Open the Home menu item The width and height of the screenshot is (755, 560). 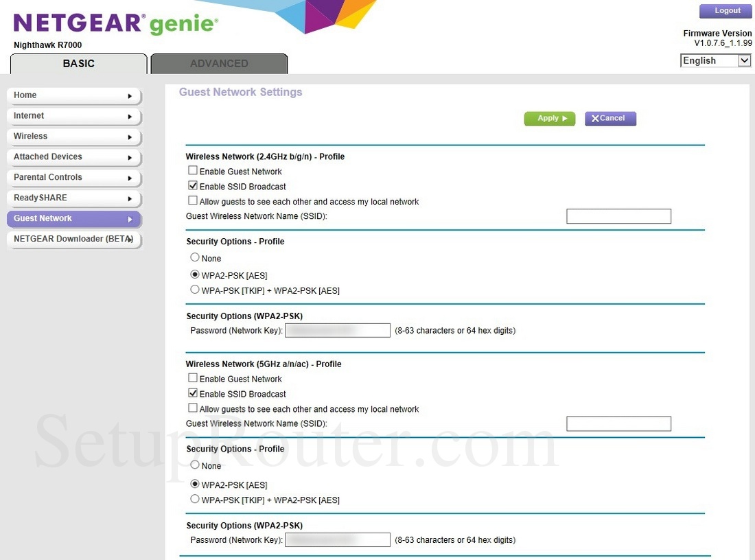point(74,96)
